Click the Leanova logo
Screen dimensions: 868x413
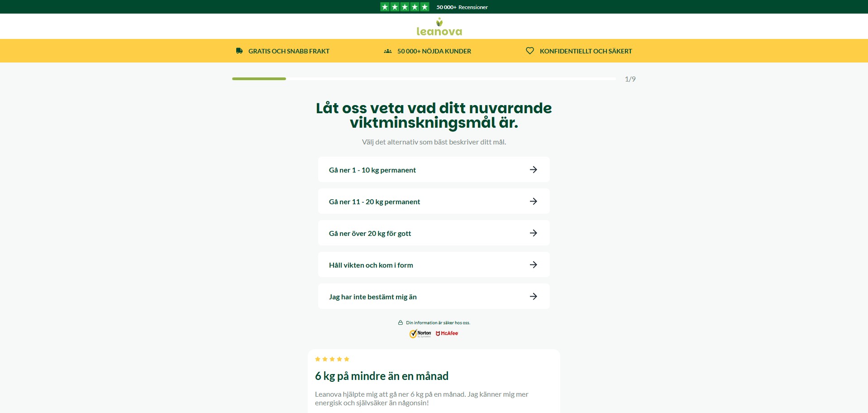click(x=439, y=27)
